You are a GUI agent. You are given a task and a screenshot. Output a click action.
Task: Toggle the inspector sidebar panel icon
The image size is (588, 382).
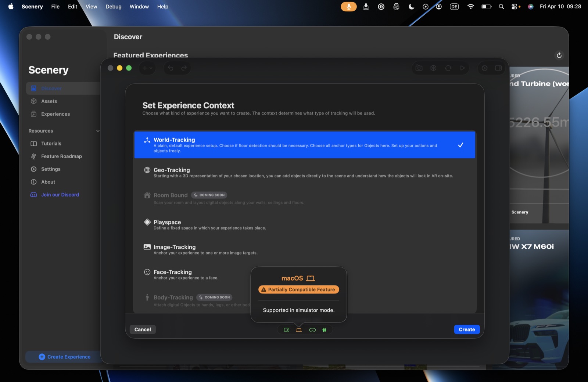[498, 68]
